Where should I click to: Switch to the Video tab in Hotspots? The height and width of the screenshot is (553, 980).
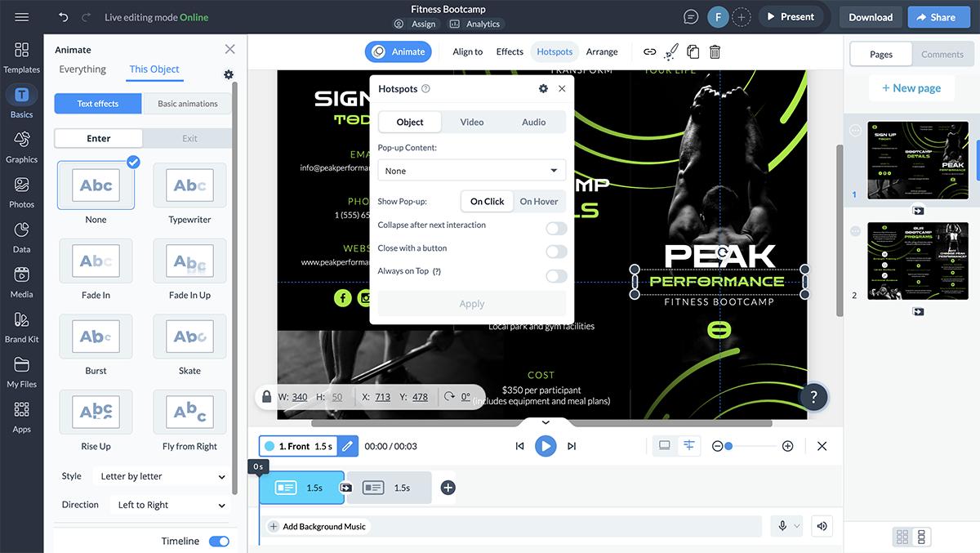472,122
